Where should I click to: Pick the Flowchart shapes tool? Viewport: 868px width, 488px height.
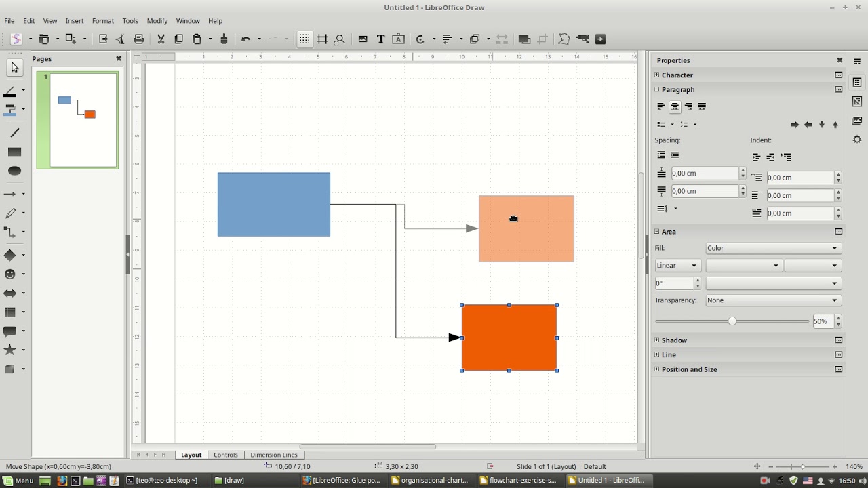pyautogui.click(x=10, y=312)
